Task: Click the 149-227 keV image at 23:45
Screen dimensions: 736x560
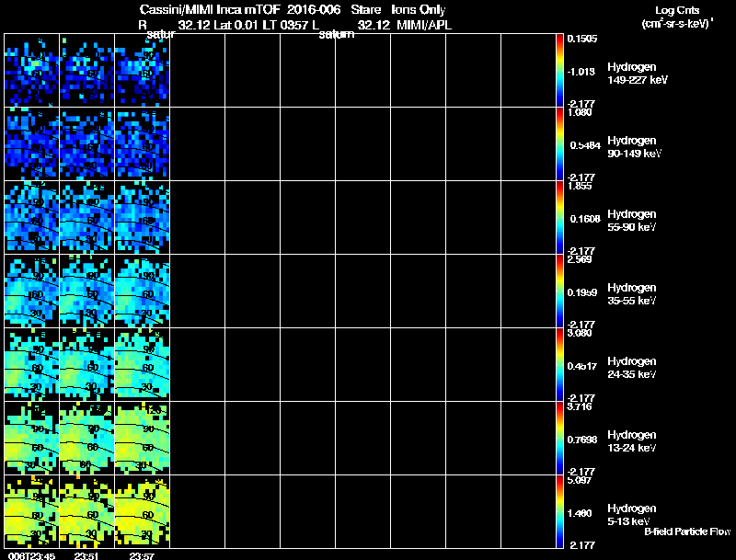Action: click(32, 71)
